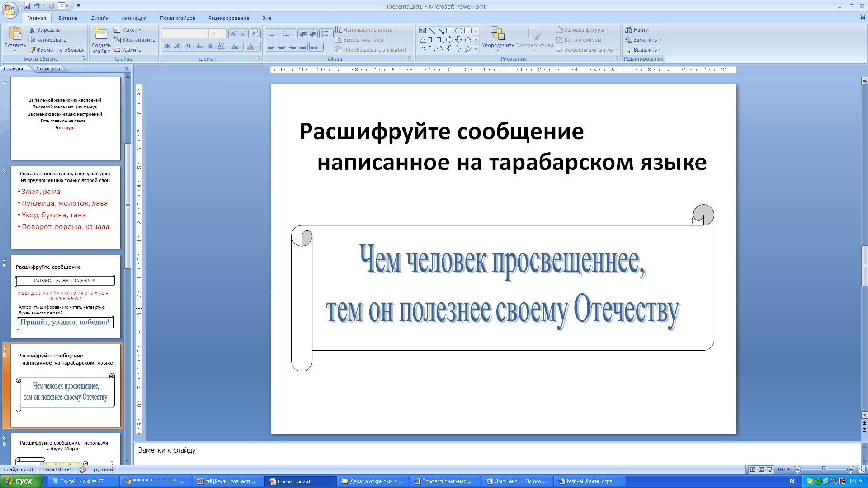Switch to Normal view in status bar
Image resolution: width=868 pixels, height=488 pixels.
(753, 469)
